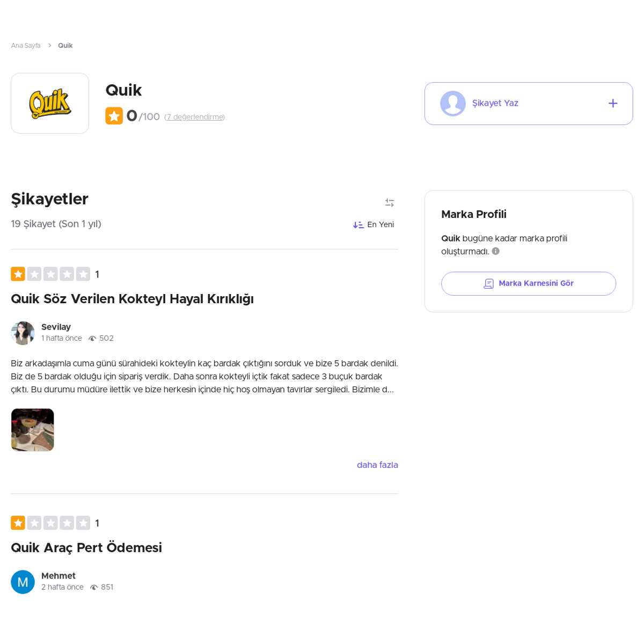
Task: Click the orange star next to score 0/100
Action: coord(114,116)
